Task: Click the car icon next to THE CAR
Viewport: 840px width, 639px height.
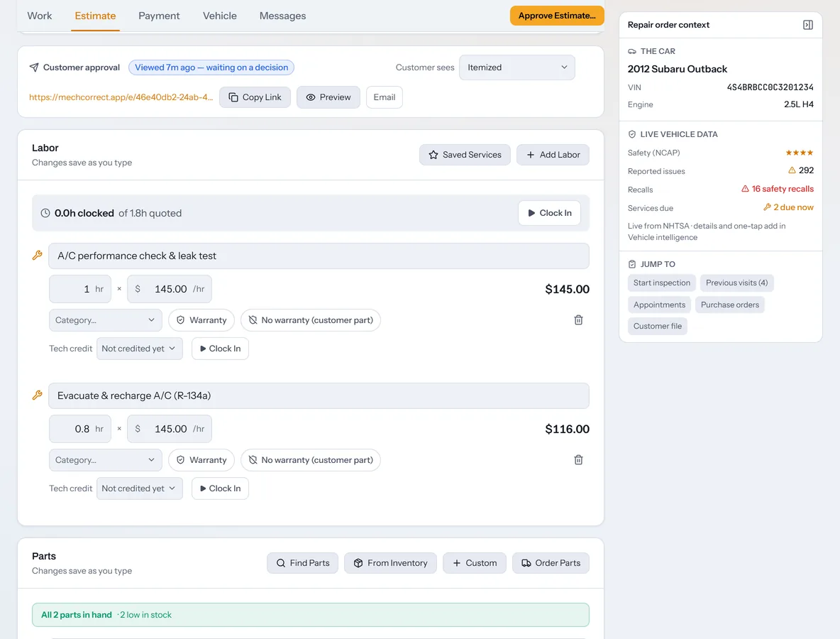Action: pos(632,51)
